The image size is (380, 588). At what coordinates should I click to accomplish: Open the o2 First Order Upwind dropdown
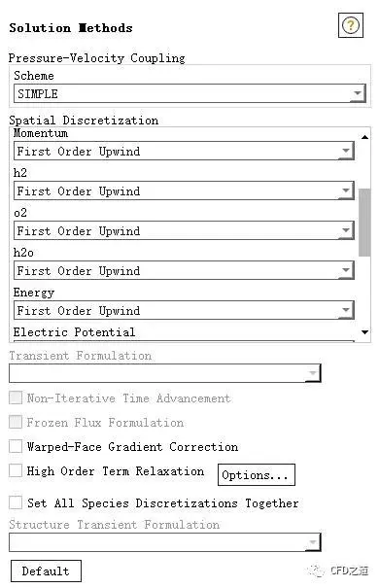point(184,230)
